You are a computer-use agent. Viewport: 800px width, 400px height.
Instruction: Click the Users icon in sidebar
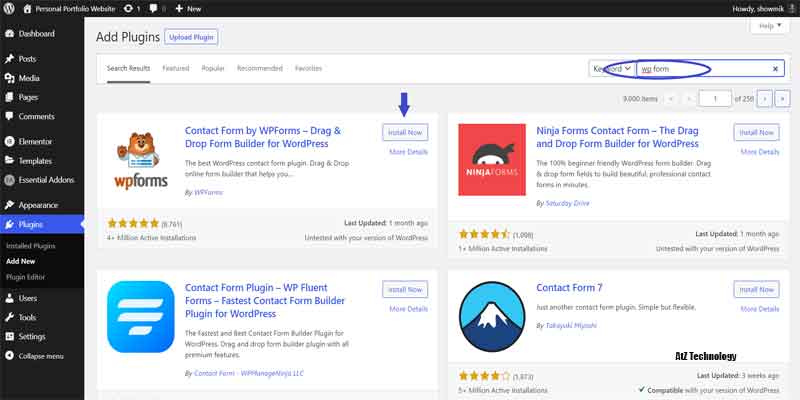[x=10, y=298]
